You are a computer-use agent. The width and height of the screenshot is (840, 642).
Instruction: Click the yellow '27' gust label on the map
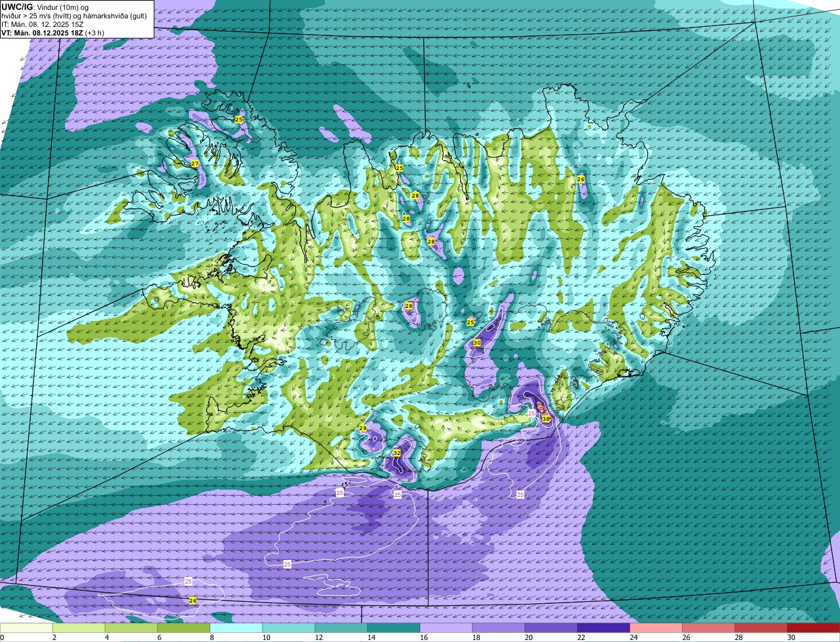(x=194, y=163)
